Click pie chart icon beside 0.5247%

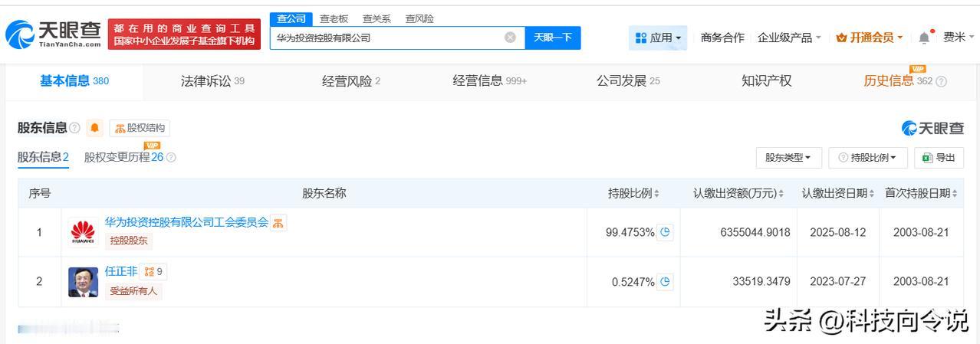tap(665, 282)
